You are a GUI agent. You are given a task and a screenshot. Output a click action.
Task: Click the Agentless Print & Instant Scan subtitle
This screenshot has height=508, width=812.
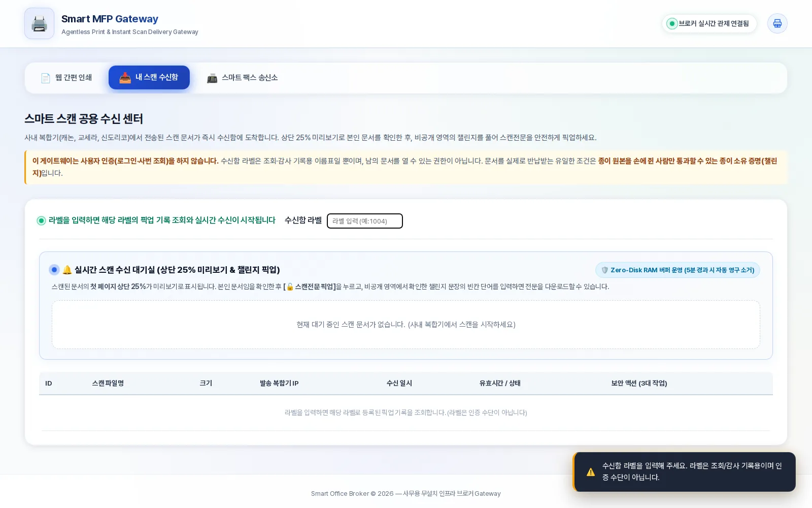(x=130, y=32)
